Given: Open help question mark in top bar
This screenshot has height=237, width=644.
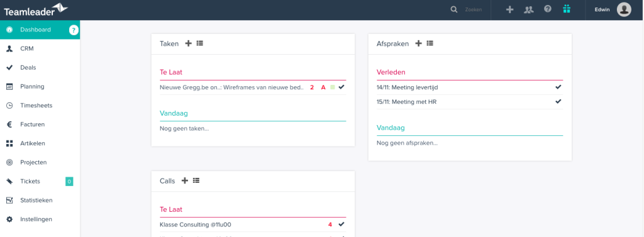Looking at the screenshot, I should [x=548, y=9].
